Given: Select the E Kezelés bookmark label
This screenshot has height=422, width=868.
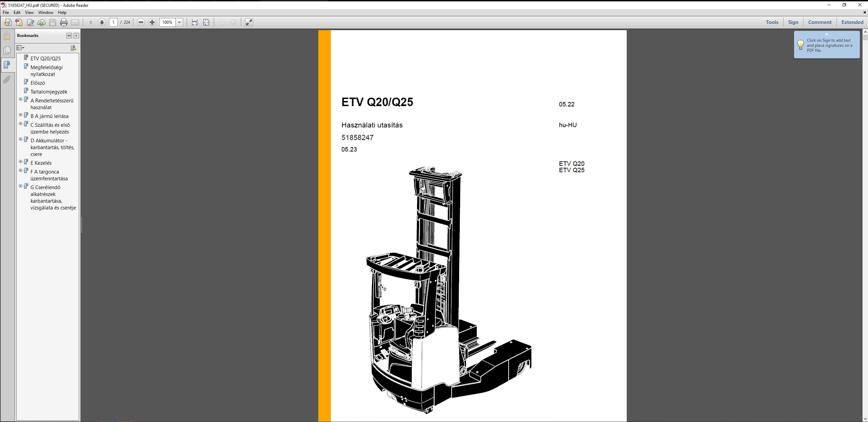Looking at the screenshot, I should tap(41, 163).
